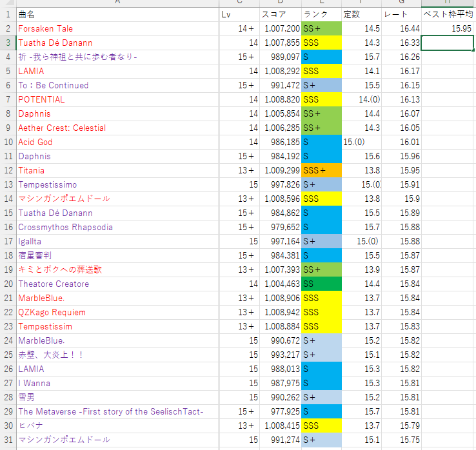
Task: Click the レート header cell
Action: pos(395,14)
